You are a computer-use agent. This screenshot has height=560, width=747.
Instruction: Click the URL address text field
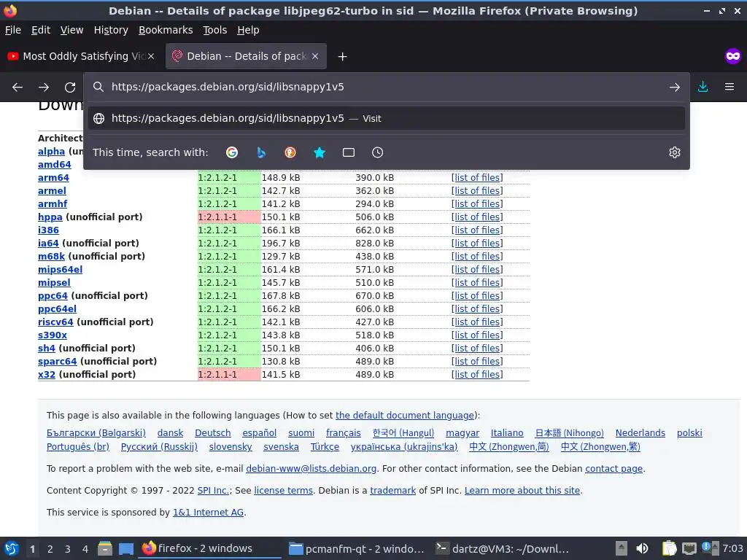386,87
